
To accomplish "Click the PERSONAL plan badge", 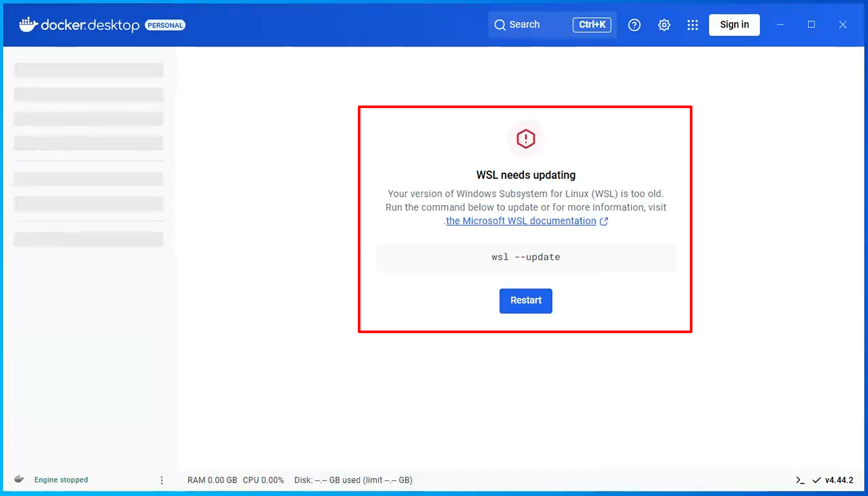I will point(165,25).
